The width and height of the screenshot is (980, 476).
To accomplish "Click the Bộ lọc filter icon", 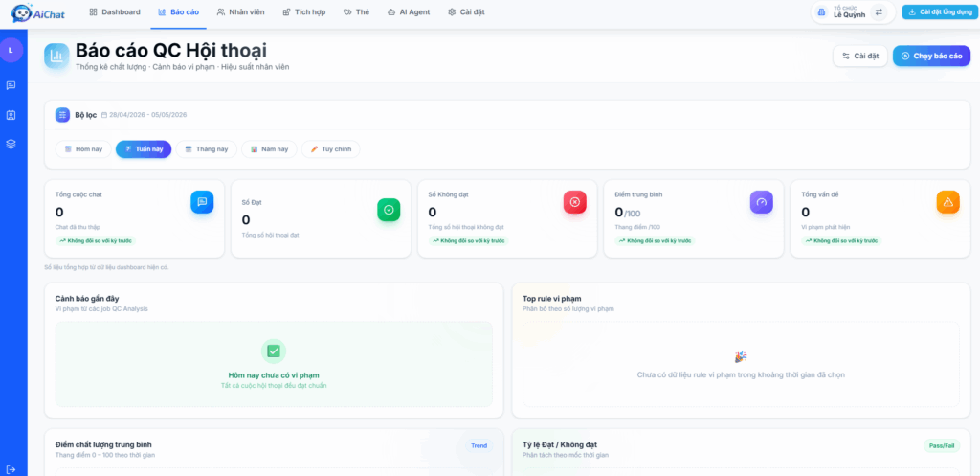I will click(62, 115).
